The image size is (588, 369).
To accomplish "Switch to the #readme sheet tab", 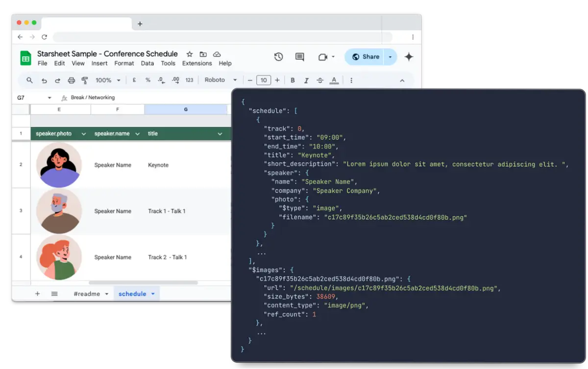I will tap(87, 294).
